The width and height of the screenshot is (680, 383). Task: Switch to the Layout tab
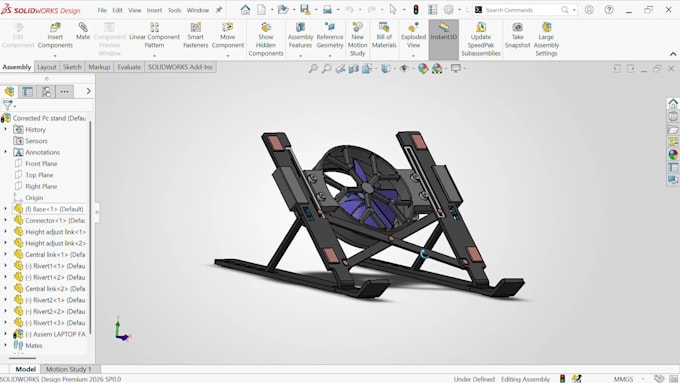click(x=46, y=67)
